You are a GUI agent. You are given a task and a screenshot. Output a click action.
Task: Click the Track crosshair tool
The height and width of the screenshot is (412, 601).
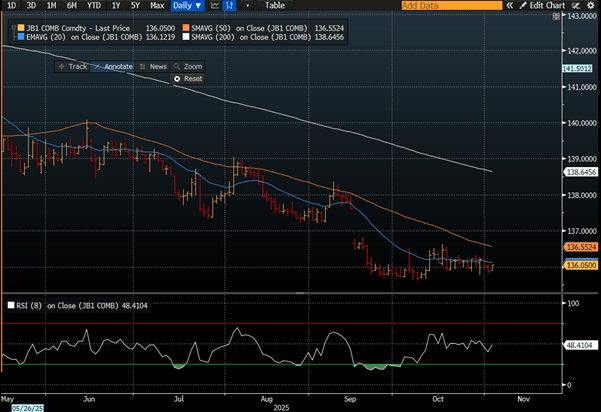click(x=73, y=66)
